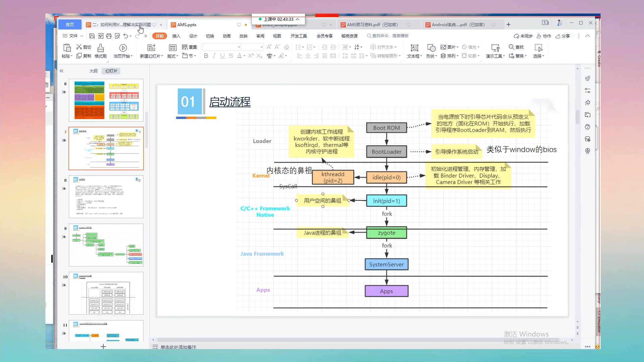Open the Insert (插入) ribbon tab
Image resolution: width=644 pixels, height=362 pixels.
click(176, 36)
